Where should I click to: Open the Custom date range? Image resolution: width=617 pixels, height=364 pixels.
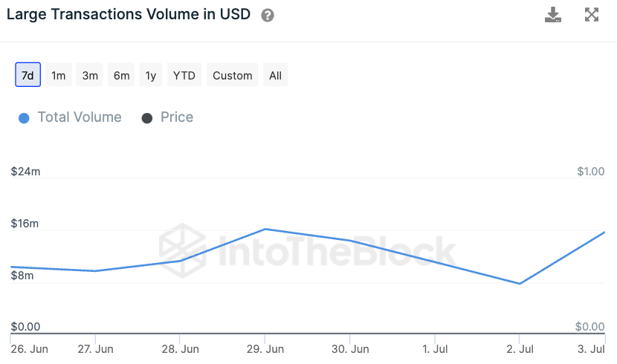pos(233,75)
